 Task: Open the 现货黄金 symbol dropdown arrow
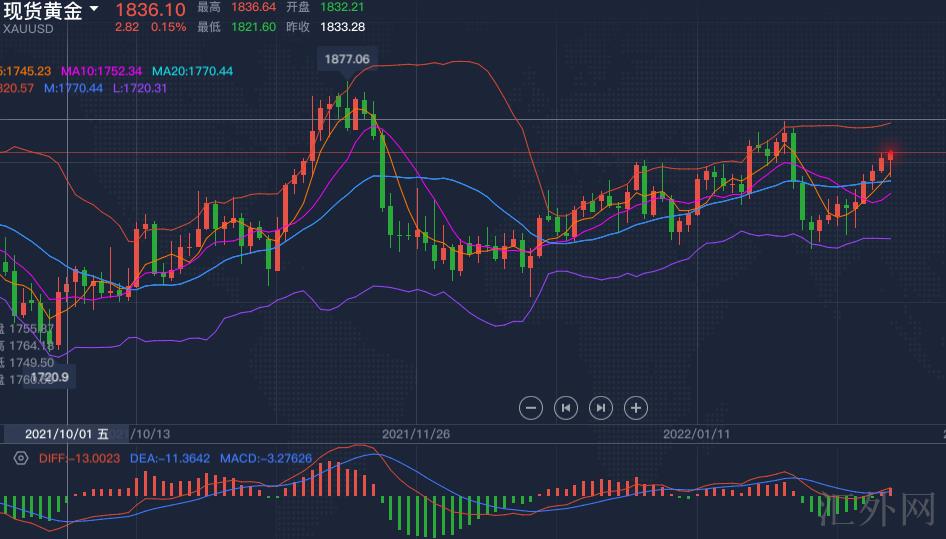click(94, 9)
